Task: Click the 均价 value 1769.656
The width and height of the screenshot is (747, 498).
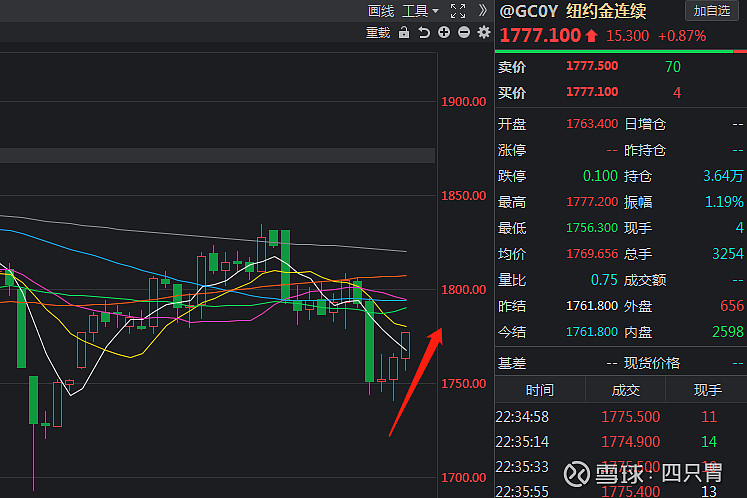Action: [x=592, y=254]
